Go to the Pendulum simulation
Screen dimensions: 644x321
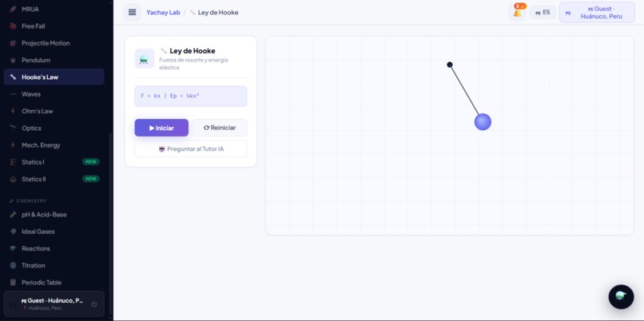54,61
